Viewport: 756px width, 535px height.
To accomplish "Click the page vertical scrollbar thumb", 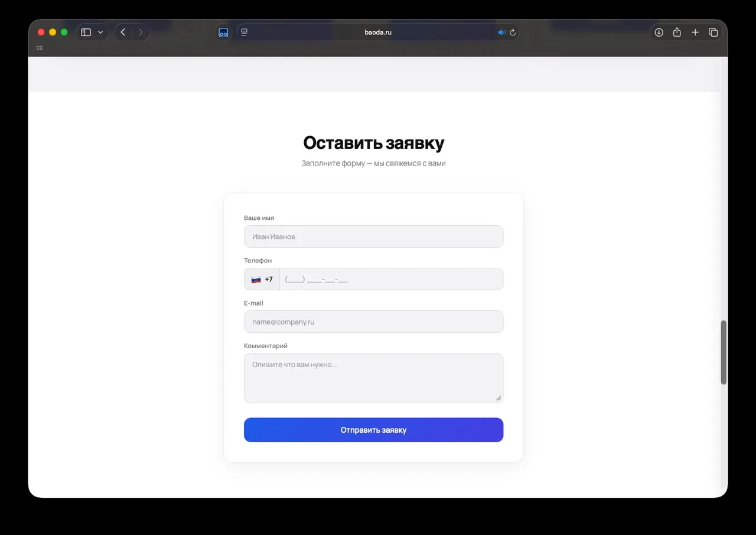I will pos(724,352).
